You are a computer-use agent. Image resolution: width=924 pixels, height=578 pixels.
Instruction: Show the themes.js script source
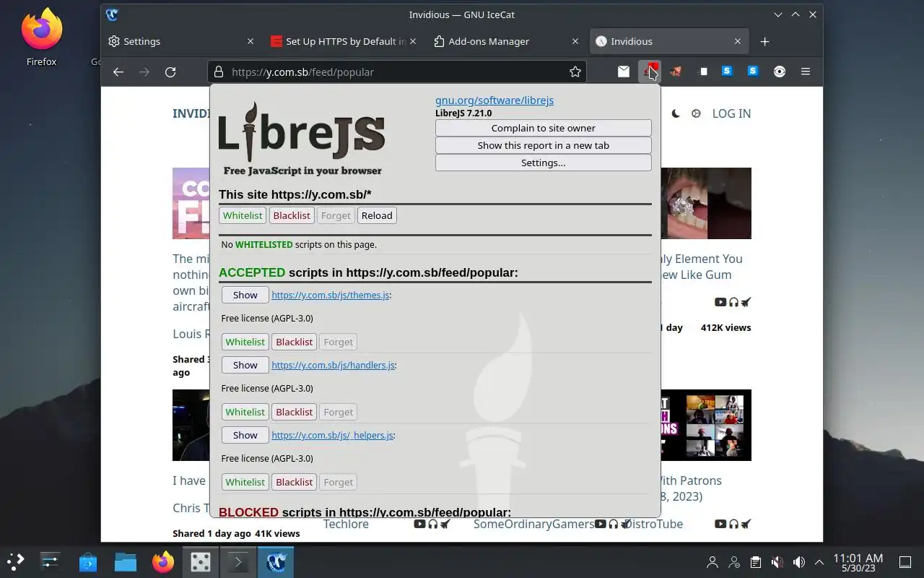[245, 295]
